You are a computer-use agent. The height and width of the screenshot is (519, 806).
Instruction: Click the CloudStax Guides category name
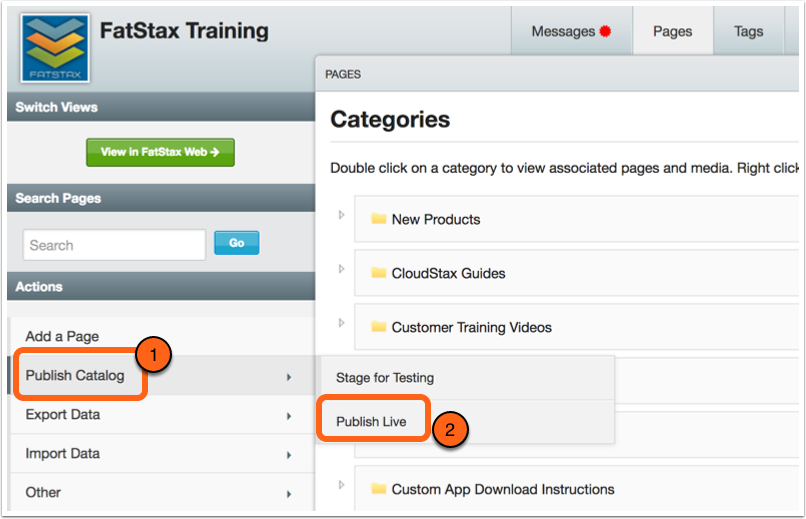448,273
